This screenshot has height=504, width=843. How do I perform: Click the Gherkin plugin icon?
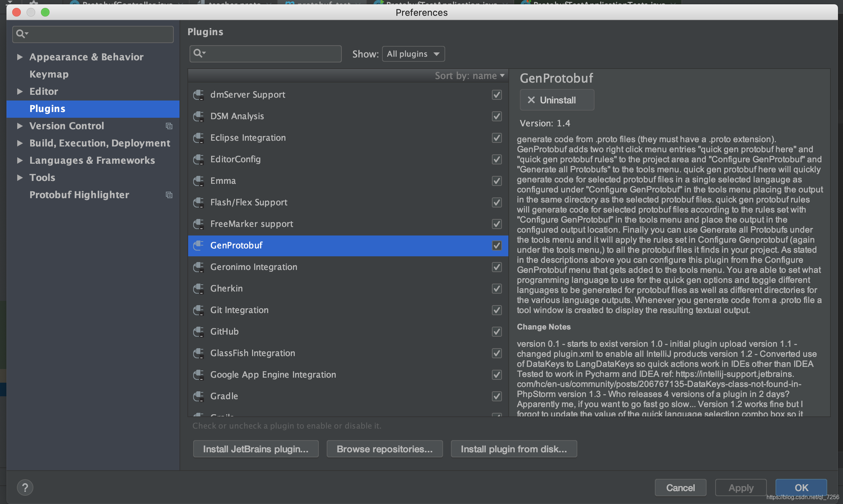click(x=199, y=289)
